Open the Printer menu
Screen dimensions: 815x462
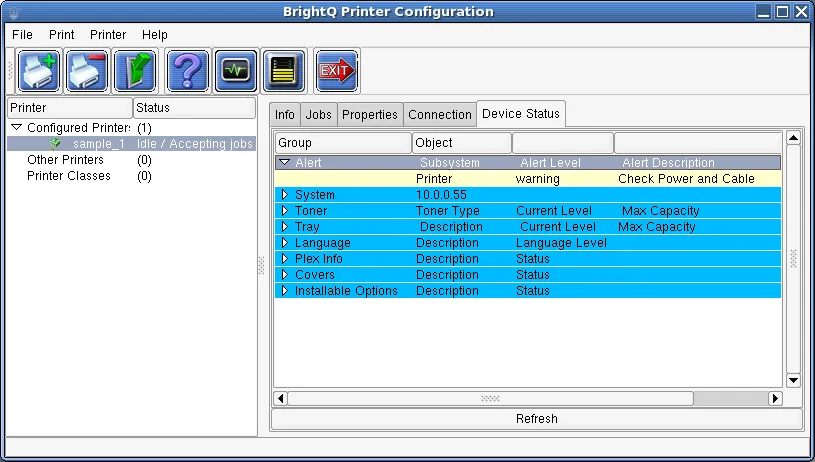point(108,35)
